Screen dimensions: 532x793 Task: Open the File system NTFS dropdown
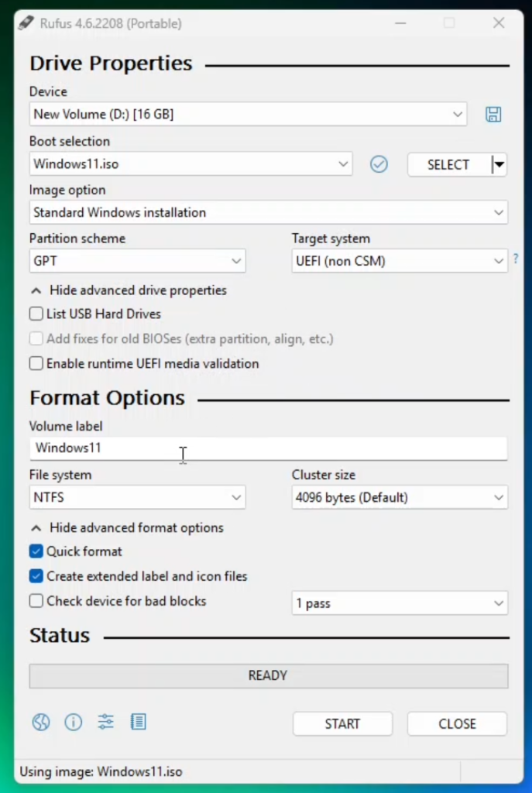point(137,498)
